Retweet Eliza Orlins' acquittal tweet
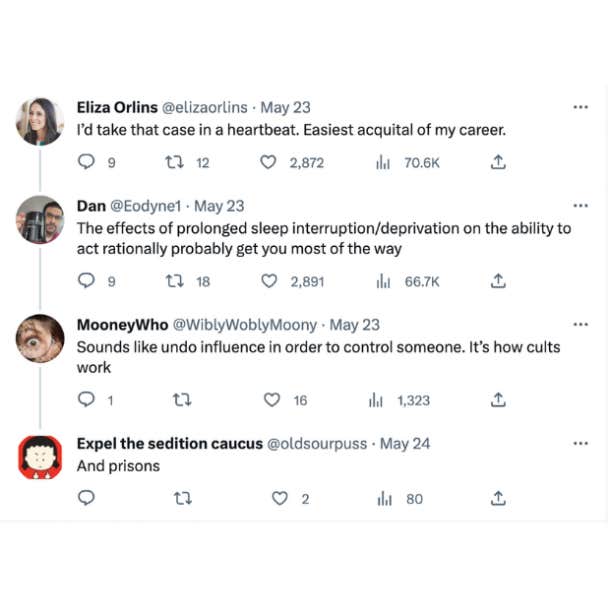This screenshot has width=610, height=610. [x=174, y=161]
